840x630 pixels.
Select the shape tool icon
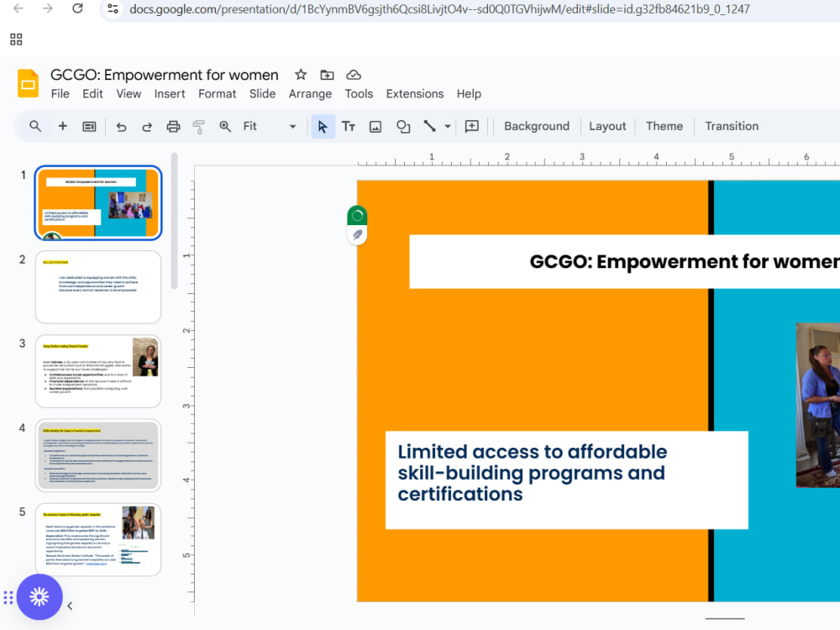[x=403, y=127]
